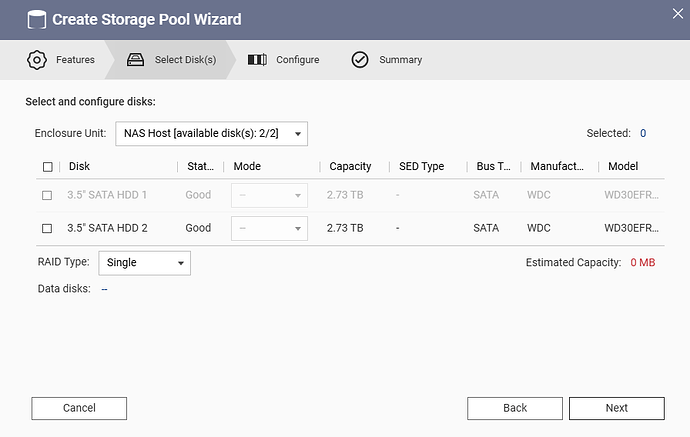Viewport: 690px width, 437px height.
Task: Click the Capacity column header
Action: pyautogui.click(x=350, y=166)
